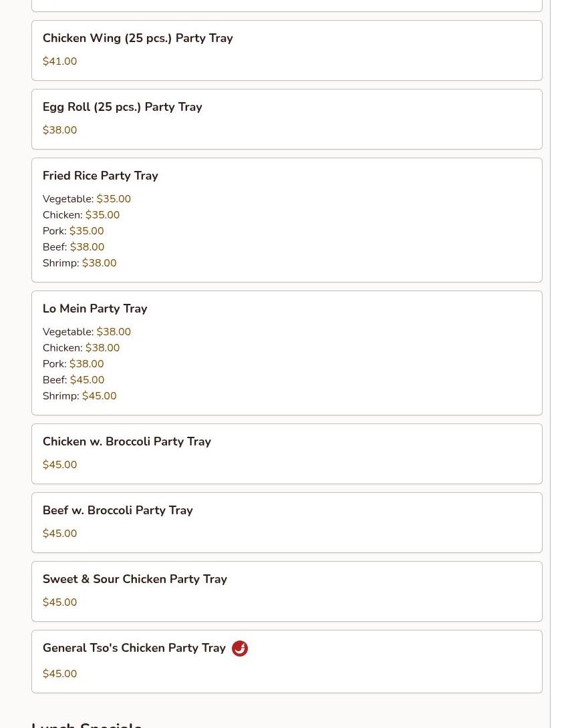
Task: Select Shrimp Fried Rice $38.00 option
Action: (x=80, y=263)
